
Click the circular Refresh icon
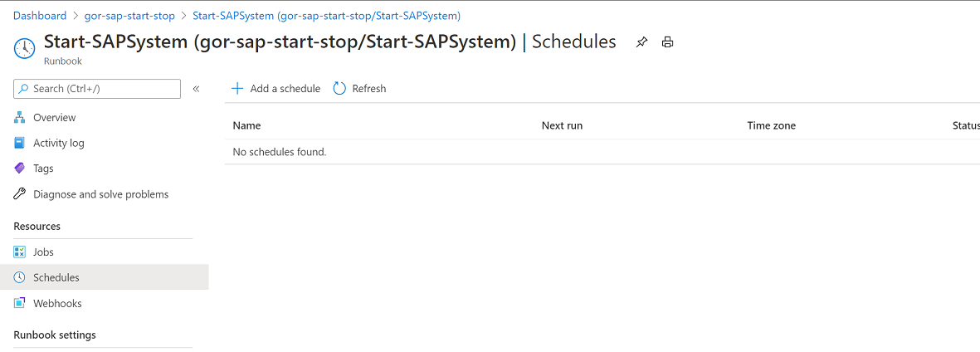pos(339,89)
